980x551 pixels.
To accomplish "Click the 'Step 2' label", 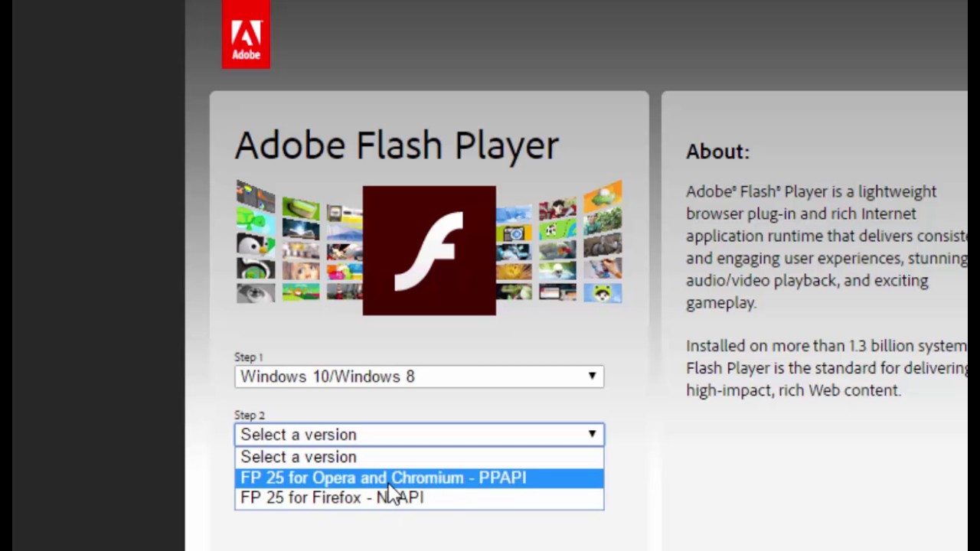I will tap(250, 416).
